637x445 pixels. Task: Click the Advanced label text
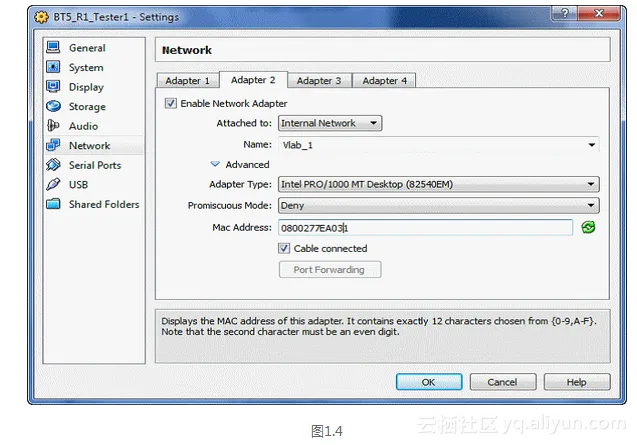[x=247, y=165]
